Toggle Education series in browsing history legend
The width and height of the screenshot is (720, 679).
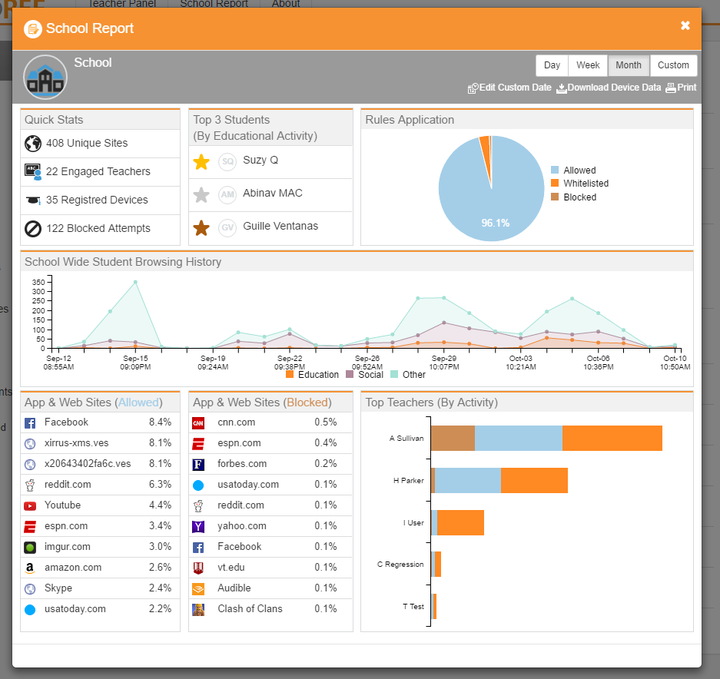(x=312, y=375)
